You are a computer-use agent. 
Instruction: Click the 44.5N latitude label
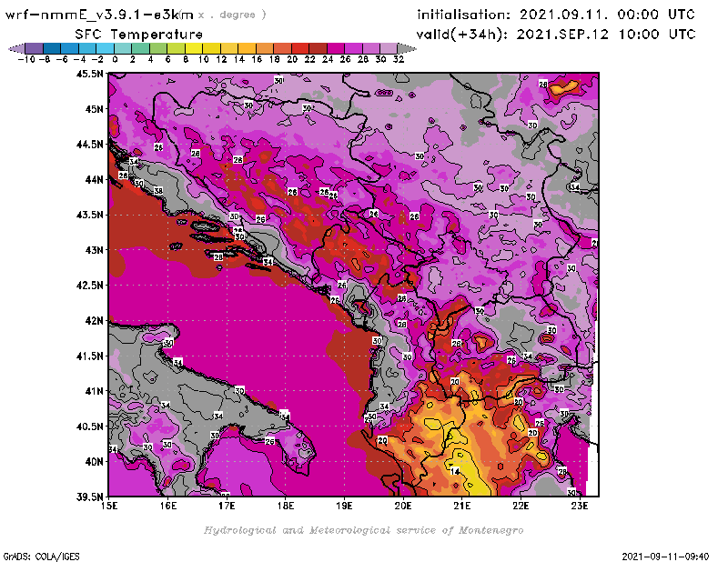tap(89, 145)
